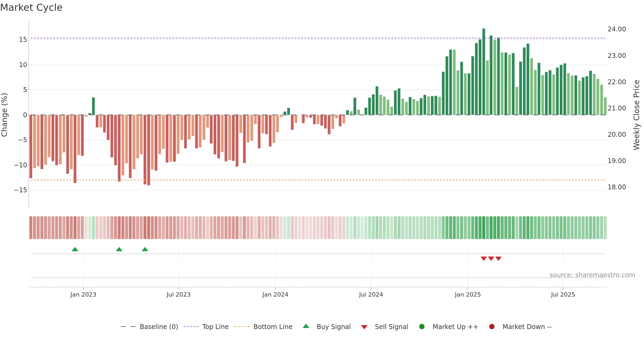Screen dimensions: 644x362
Task: Click the red Sell Signal triangle legend icon
Action: (x=364, y=327)
